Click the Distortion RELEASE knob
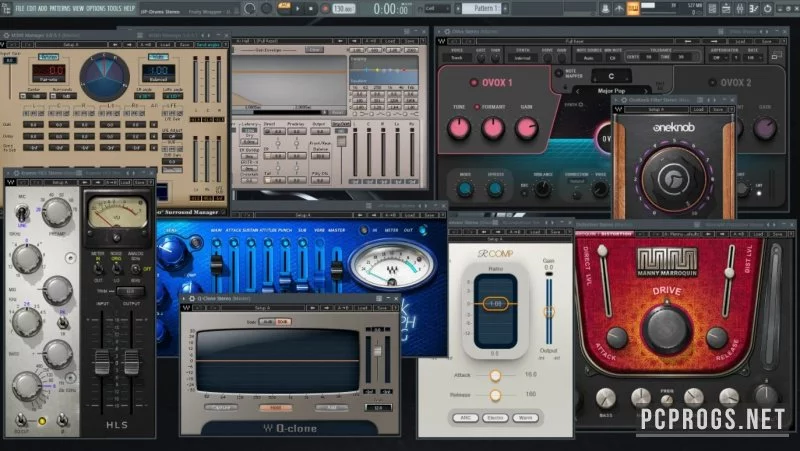The image size is (800, 451). point(716,338)
